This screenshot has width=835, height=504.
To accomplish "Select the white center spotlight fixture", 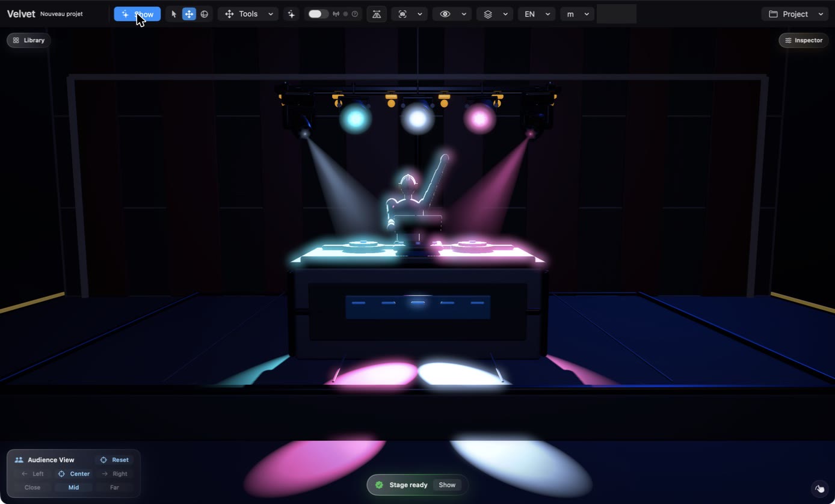I will (417, 118).
